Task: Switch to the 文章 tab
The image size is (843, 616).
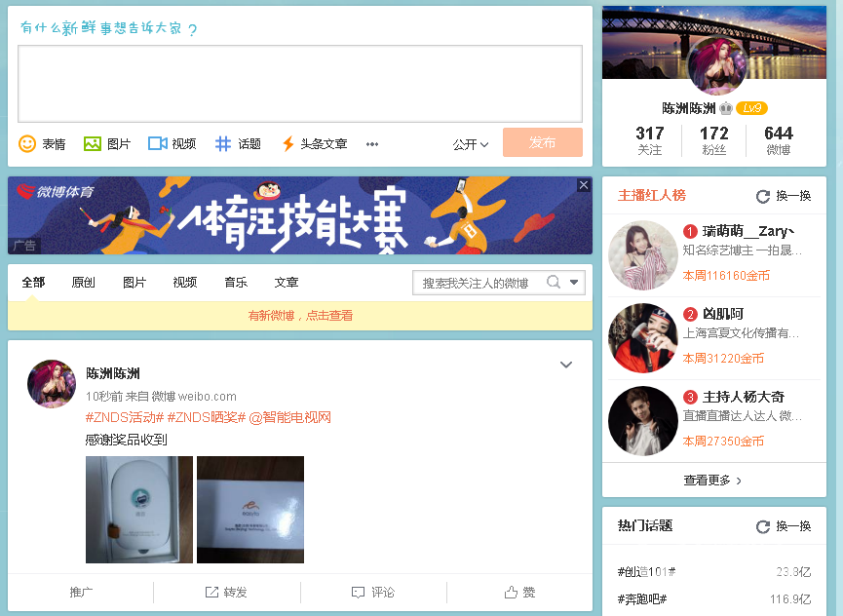Action: [287, 283]
